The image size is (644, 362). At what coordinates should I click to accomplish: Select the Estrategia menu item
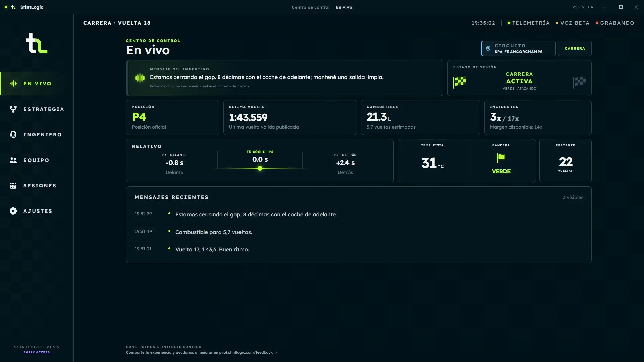[x=37, y=109]
